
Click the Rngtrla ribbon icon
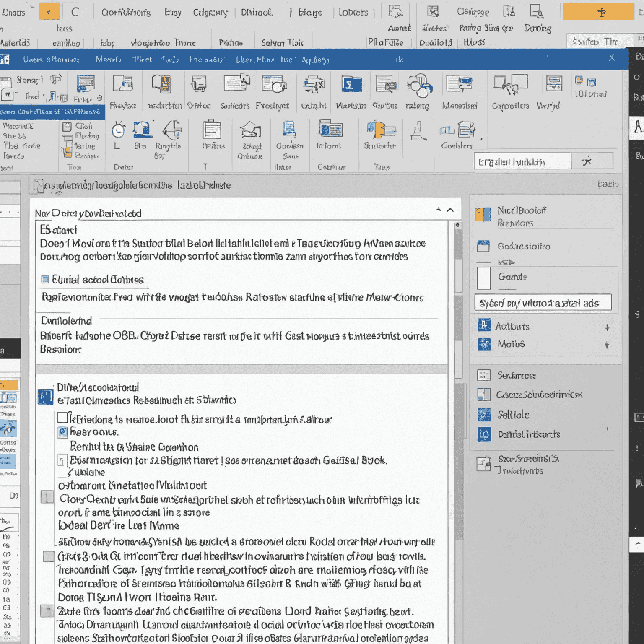[172, 130]
